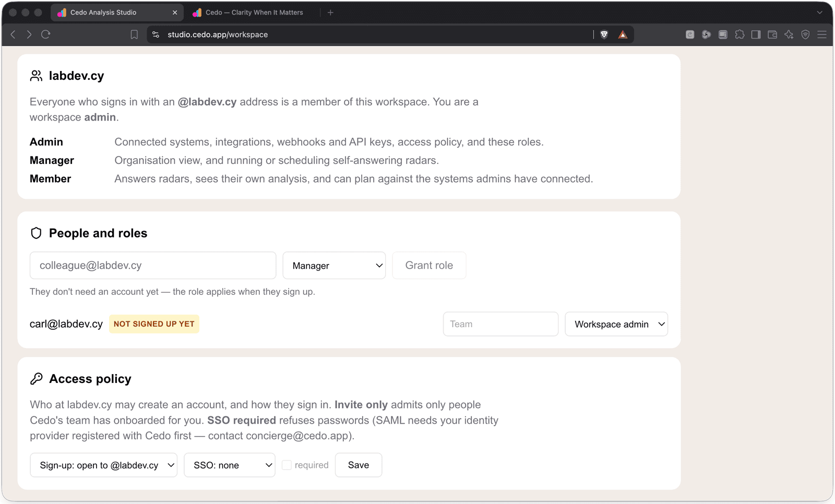Screen dimensions: 835x504
Task: Click the Manager role label in roles list
Action: 52,160
